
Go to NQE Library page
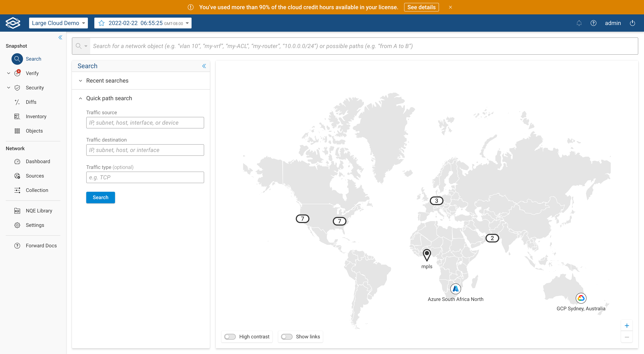tap(39, 211)
